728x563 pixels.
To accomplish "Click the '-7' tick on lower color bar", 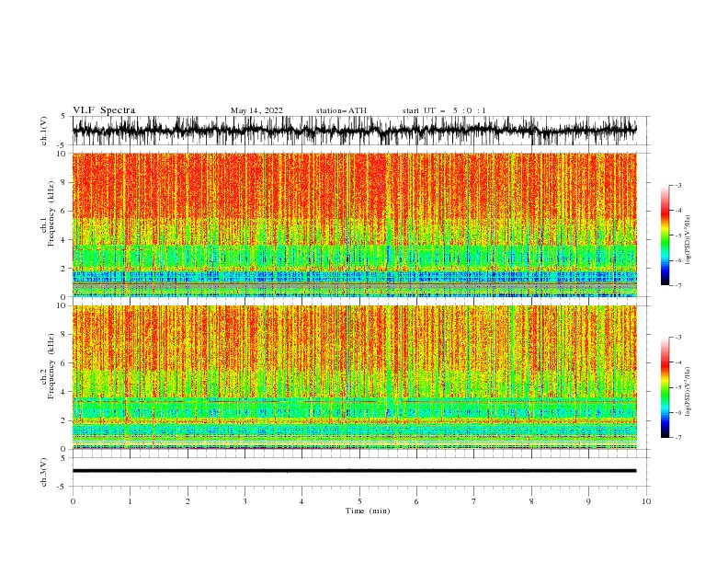I will click(x=677, y=438).
